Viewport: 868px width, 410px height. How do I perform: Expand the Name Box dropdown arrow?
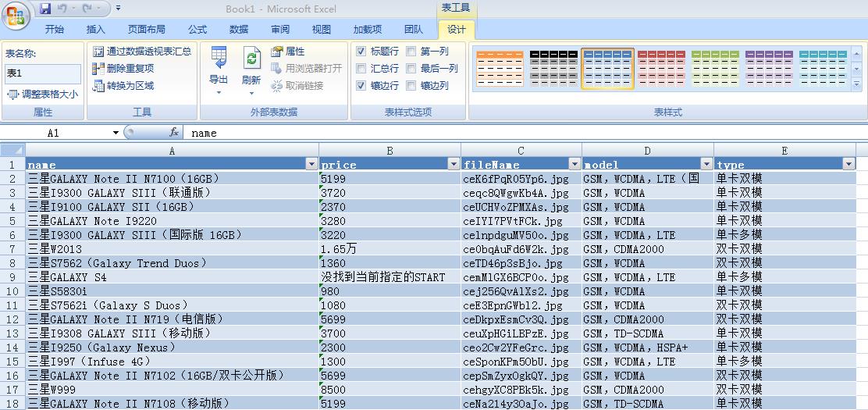click(116, 133)
